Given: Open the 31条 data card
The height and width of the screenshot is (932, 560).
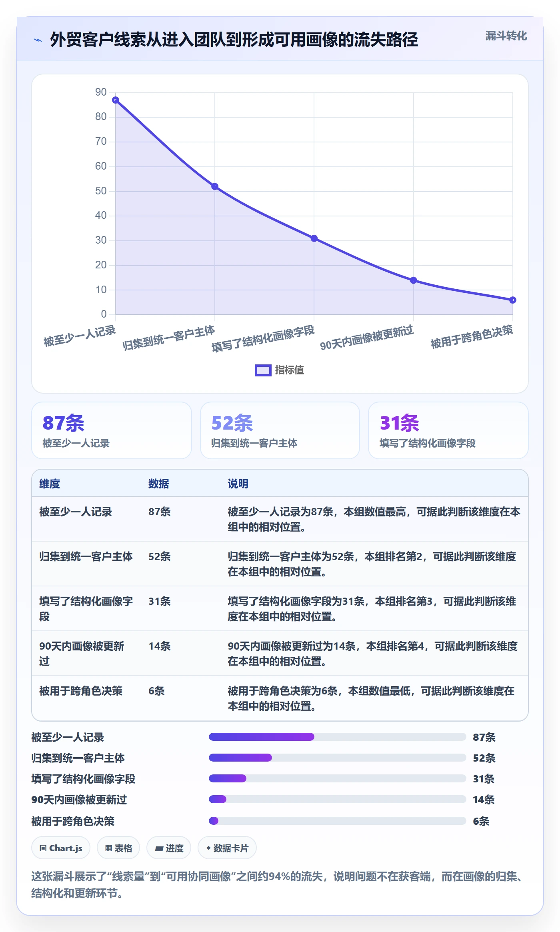Looking at the screenshot, I should tap(448, 430).
